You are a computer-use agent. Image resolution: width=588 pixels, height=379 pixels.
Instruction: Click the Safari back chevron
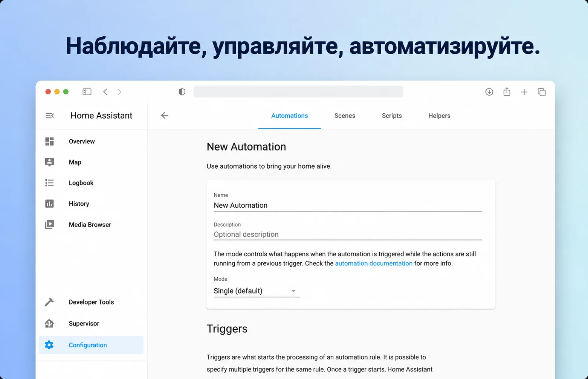click(x=105, y=92)
